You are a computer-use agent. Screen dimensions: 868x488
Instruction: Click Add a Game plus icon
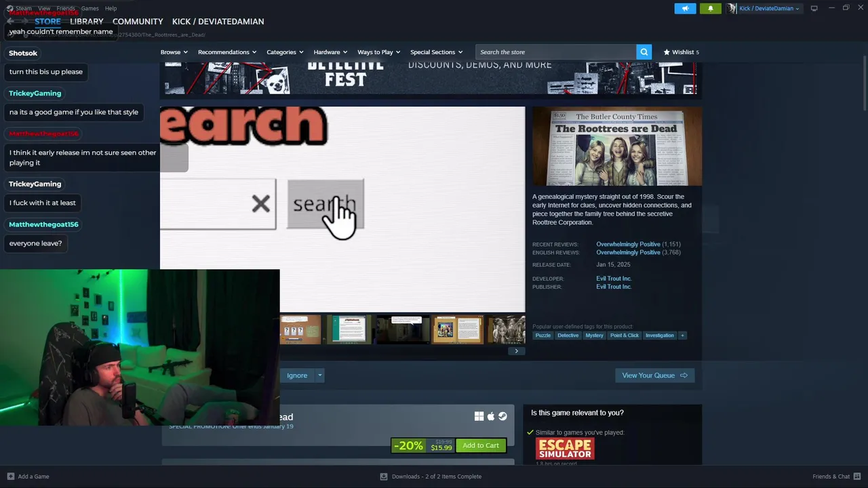click(x=10, y=476)
